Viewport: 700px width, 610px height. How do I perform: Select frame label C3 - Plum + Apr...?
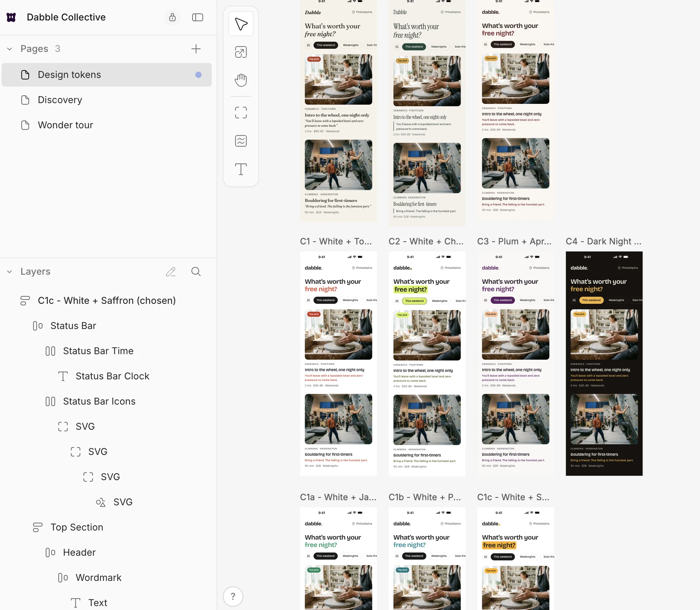click(x=514, y=241)
